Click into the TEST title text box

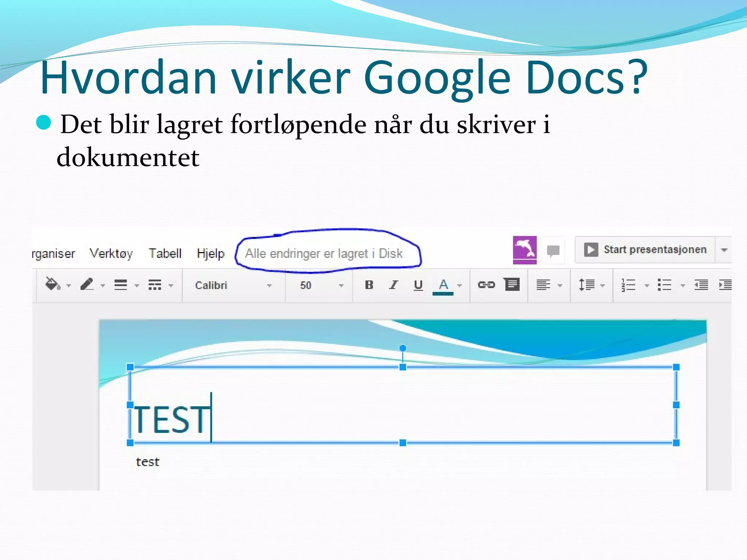coord(403,405)
